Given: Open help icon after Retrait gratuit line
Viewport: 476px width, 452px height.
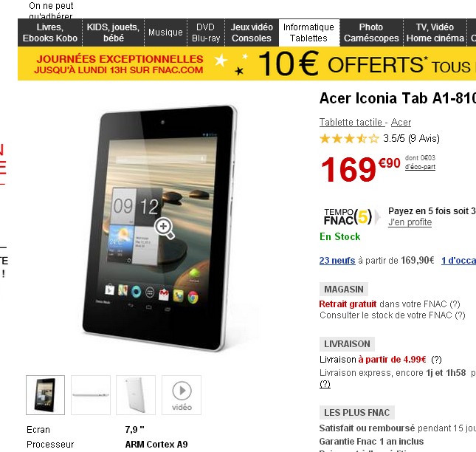Looking at the screenshot, I should [455, 304].
